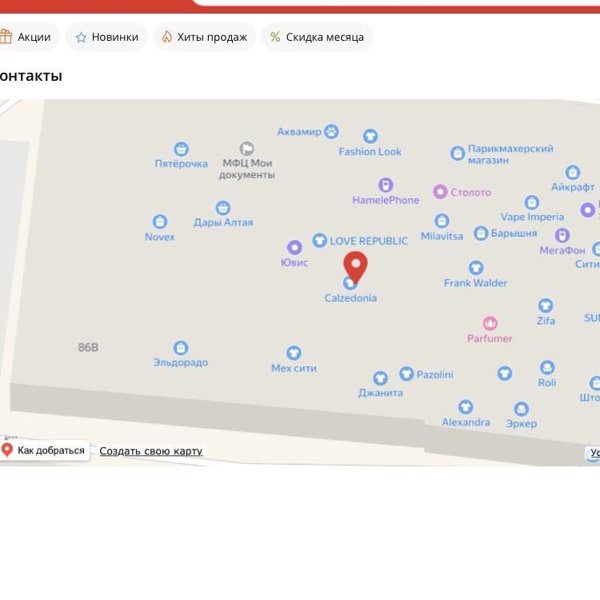600x600 pixels.
Task: Click the Столото pink marker icon
Action: point(440,191)
